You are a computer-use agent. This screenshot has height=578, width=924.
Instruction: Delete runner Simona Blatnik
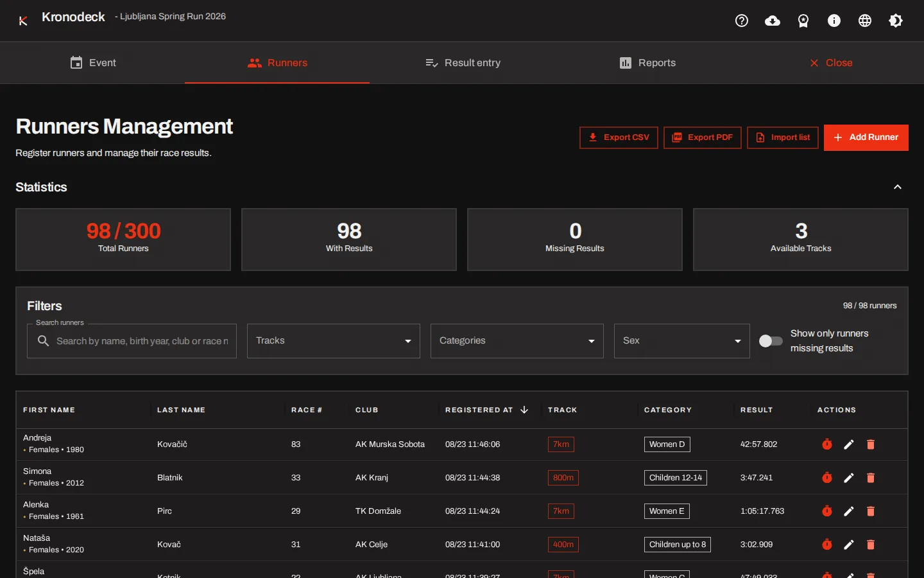pyautogui.click(x=871, y=478)
